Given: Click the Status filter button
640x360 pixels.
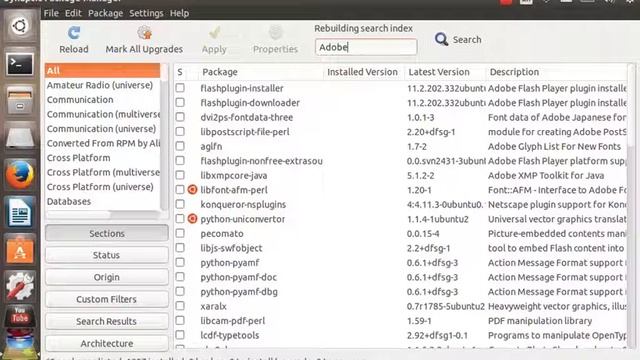Looking at the screenshot, I should pyautogui.click(x=107, y=255).
